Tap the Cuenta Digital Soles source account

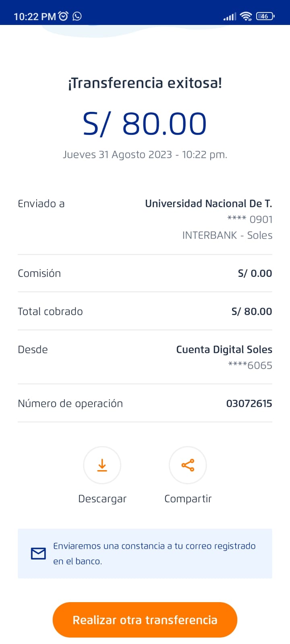tap(224, 349)
